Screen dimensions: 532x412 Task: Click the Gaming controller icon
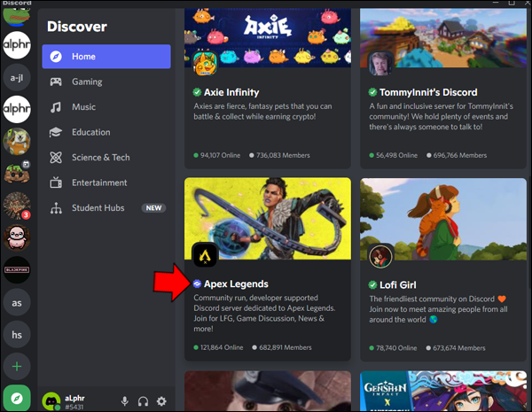tap(56, 82)
